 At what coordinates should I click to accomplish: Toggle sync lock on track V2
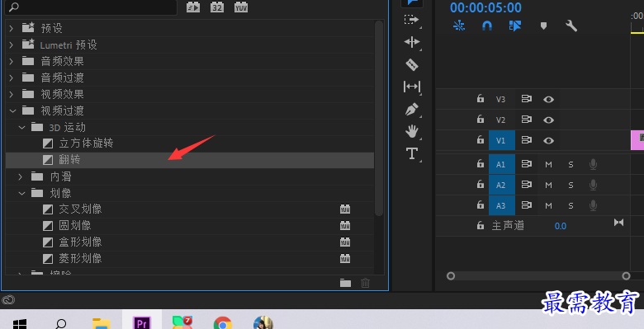tap(527, 120)
